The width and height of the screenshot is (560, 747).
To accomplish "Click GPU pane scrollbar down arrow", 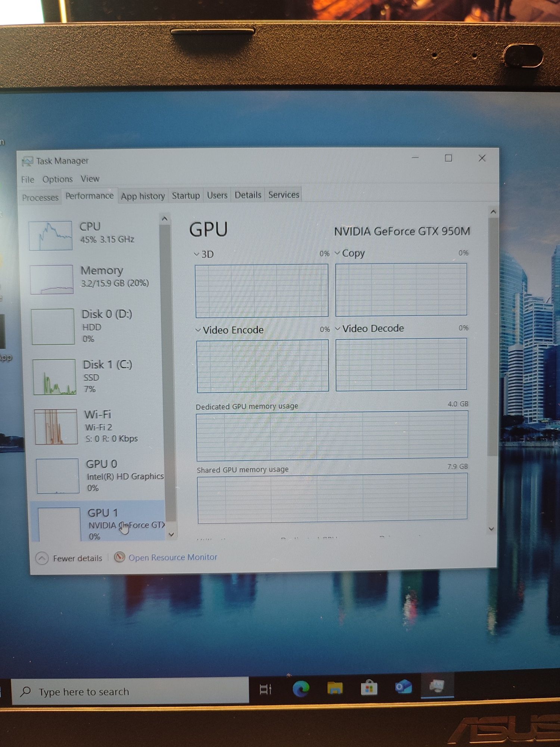I will click(x=491, y=529).
